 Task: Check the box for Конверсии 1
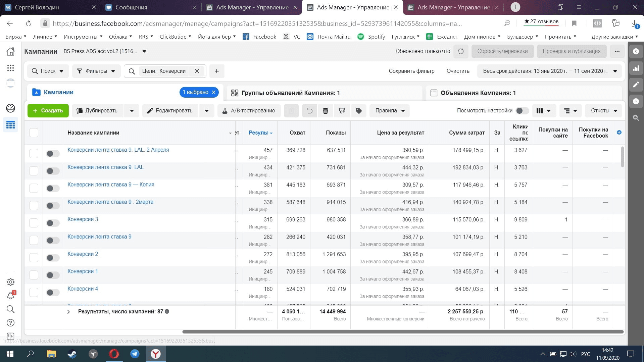34,275
